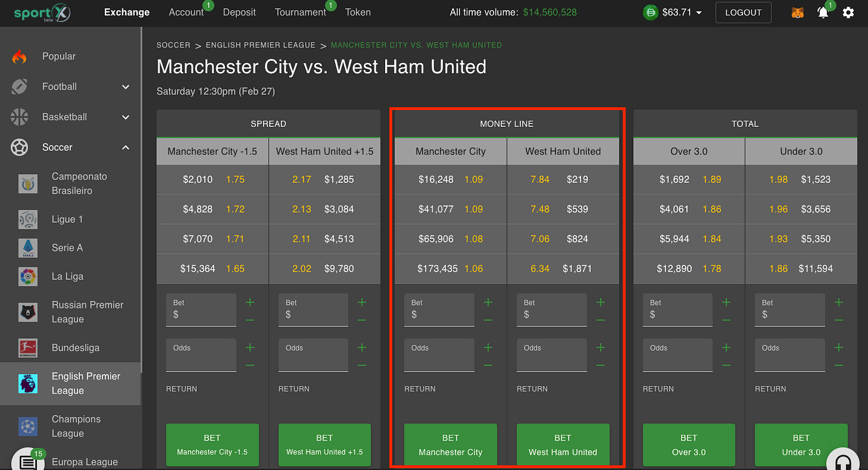Click BET Manchester City money line button
Image resolution: width=868 pixels, height=470 pixels.
tap(451, 444)
